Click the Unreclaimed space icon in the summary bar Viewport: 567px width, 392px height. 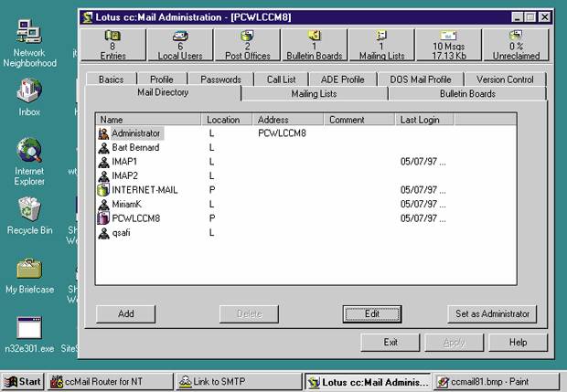516,36
